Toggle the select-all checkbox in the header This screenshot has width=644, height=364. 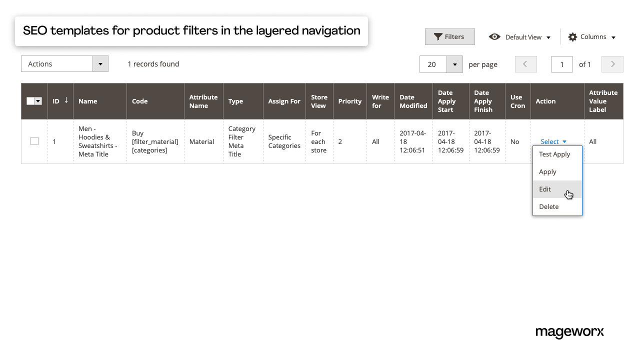(x=30, y=100)
